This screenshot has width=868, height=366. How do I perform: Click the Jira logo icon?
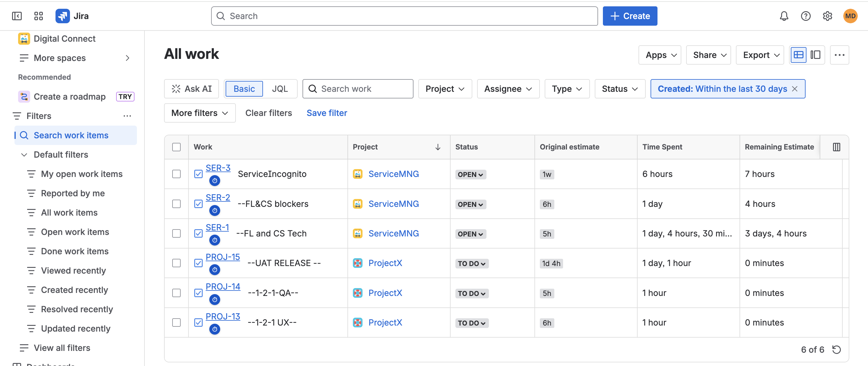63,16
